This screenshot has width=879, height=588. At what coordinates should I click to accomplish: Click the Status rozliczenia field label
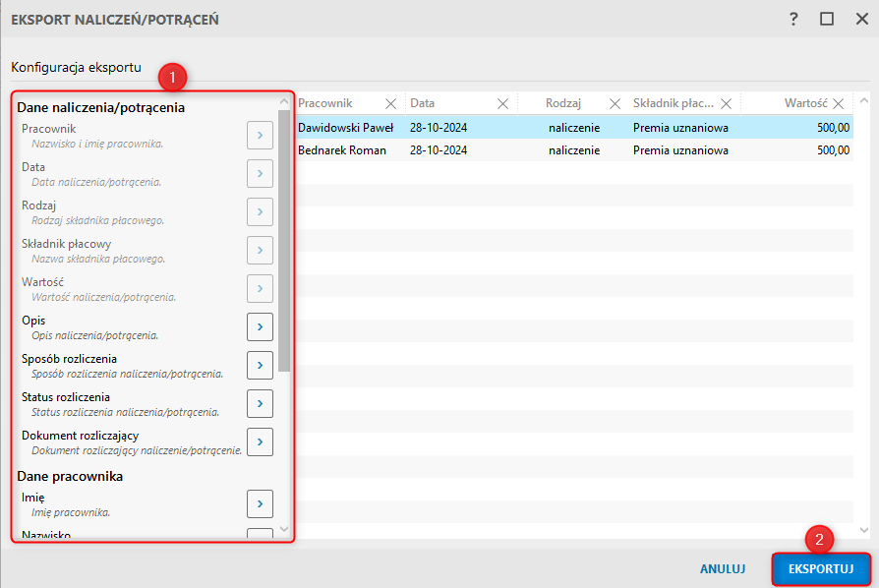tap(66, 397)
